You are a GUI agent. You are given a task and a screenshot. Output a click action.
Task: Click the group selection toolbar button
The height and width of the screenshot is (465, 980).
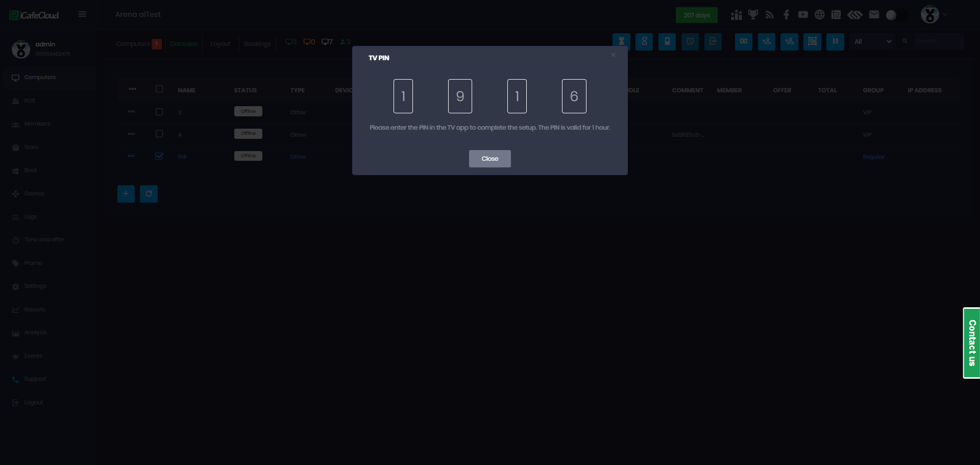[x=812, y=41]
